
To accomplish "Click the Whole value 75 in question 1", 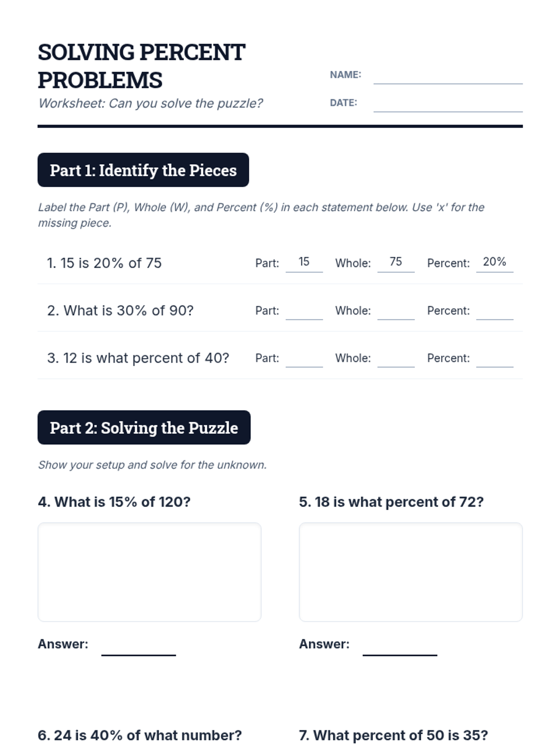I will [396, 262].
